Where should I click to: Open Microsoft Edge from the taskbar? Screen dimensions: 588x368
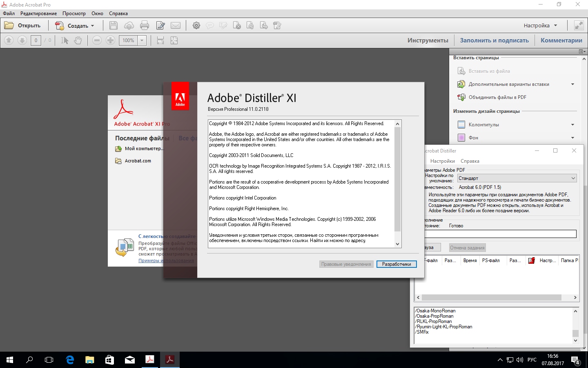pyautogui.click(x=70, y=360)
